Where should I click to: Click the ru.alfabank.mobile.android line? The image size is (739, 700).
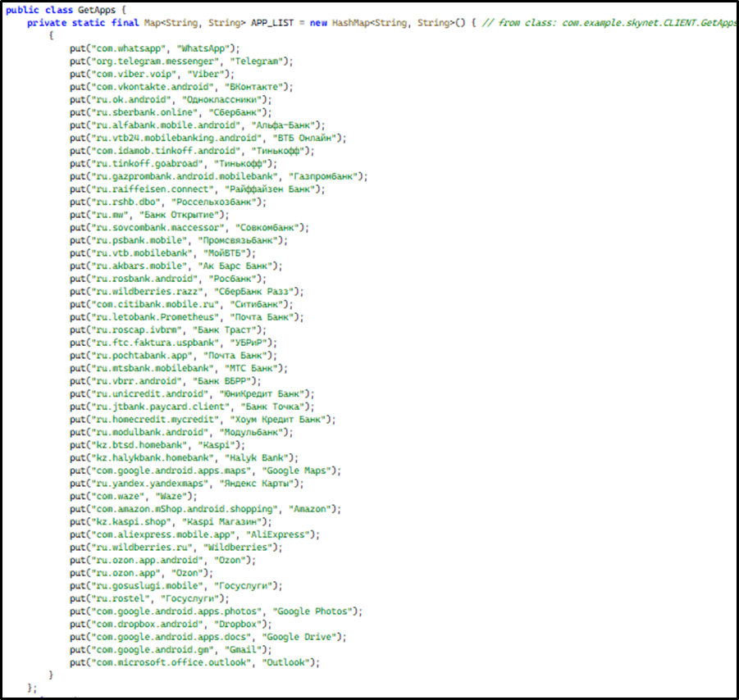coord(198,125)
